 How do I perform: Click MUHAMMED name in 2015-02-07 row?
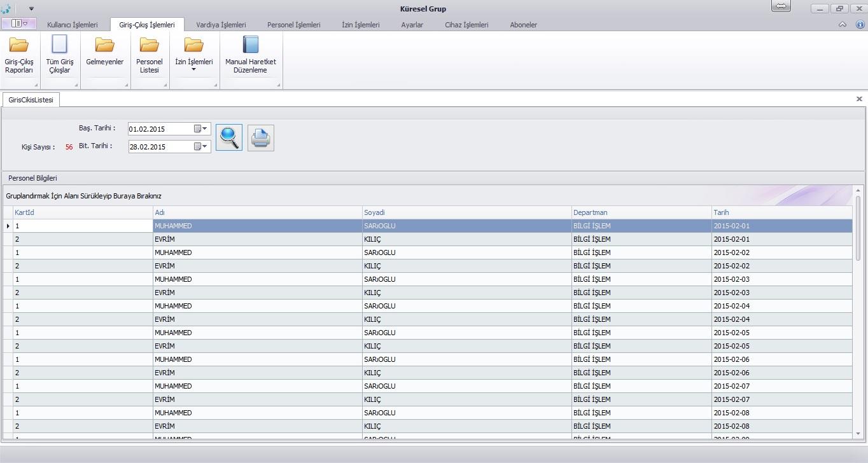click(x=258, y=386)
